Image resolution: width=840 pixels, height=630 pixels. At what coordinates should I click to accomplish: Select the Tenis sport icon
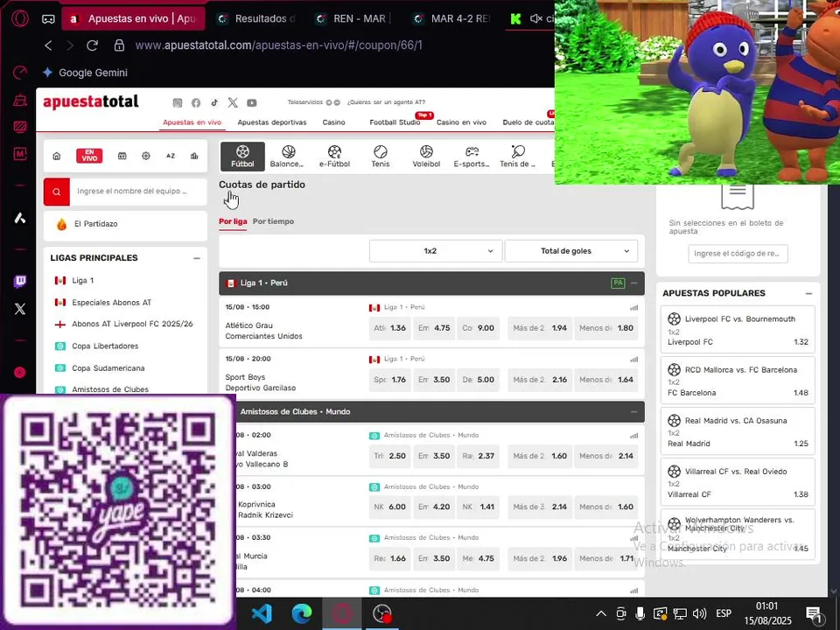381,157
